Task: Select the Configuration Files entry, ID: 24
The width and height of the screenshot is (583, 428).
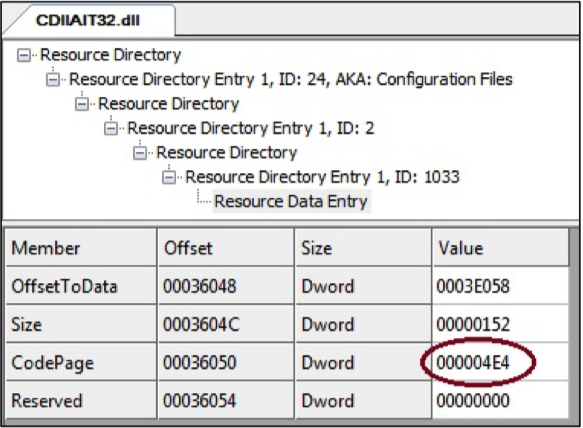Action: point(291,80)
